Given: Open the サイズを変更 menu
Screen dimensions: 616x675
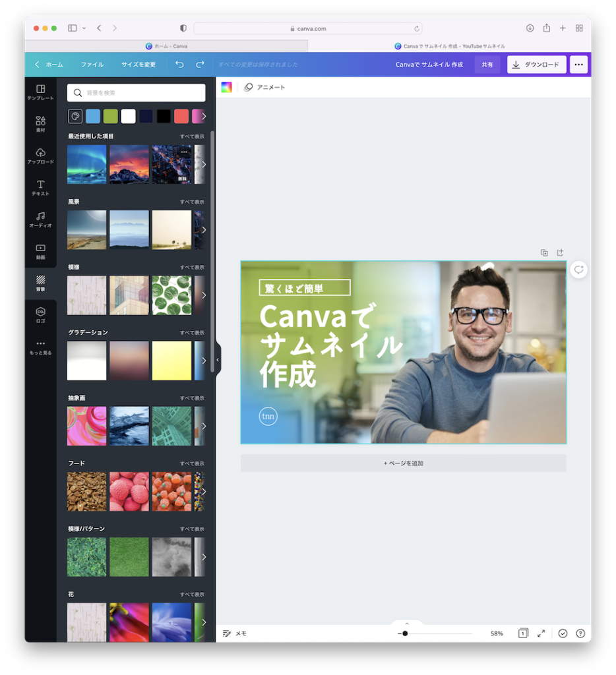Looking at the screenshot, I should (x=139, y=65).
